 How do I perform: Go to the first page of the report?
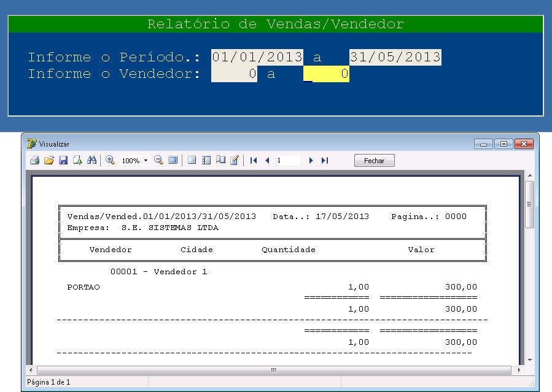(x=254, y=160)
